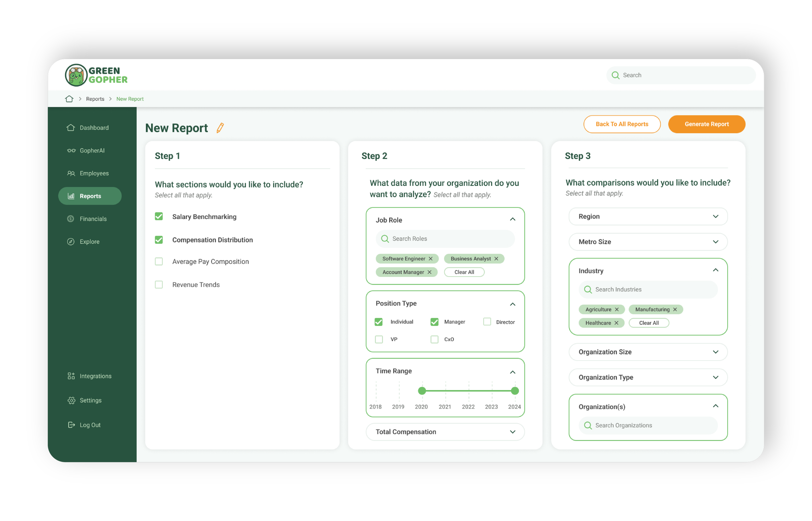Click the GopherAI glasses icon
The image size is (812, 521).
pos(71,150)
